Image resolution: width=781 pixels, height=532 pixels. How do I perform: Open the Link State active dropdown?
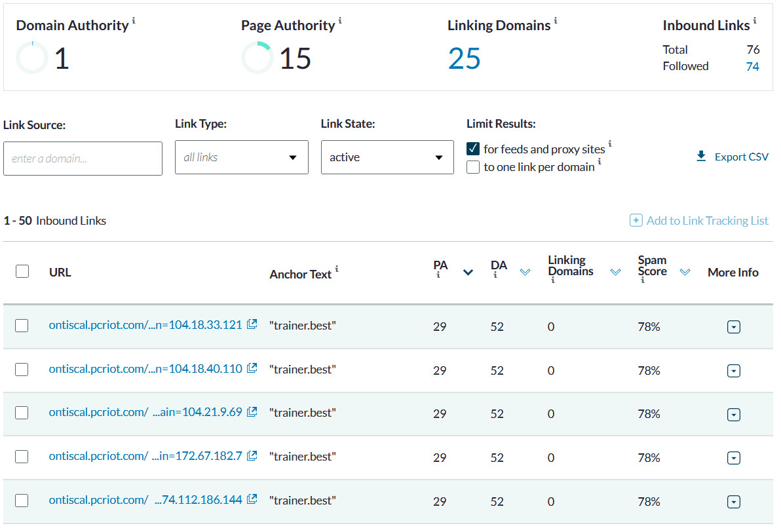pyautogui.click(x=387, y=157)
